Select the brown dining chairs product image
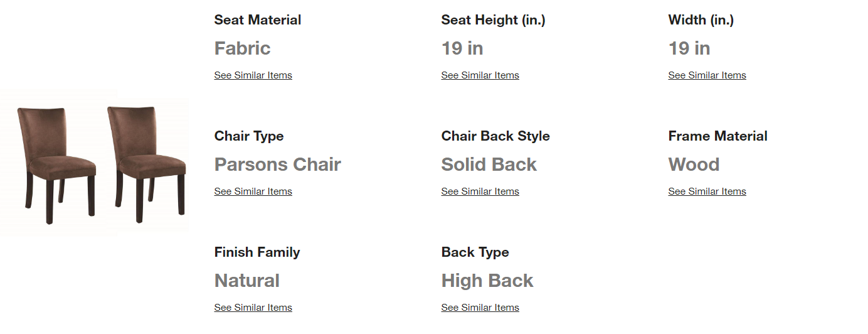Image resolution: width=868 pixels, height=334 pixels. click(94, 165)
